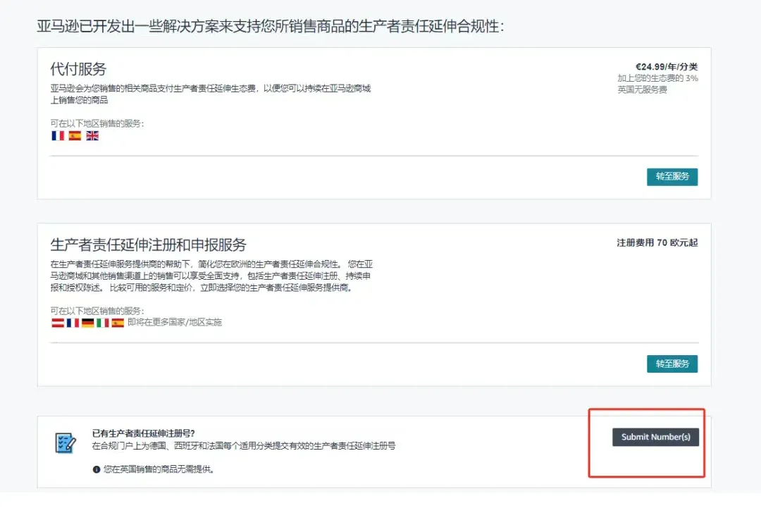Click the page heading starting with 亚马逊已开发出
Viewport: 761px width, 532px height.
(271, 26)
